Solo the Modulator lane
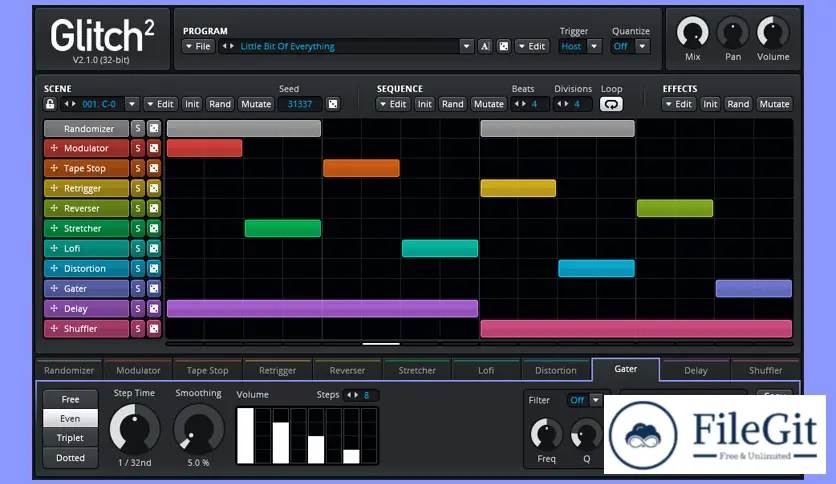The height and width of the screenshot is (484, 836). [138, 148]
